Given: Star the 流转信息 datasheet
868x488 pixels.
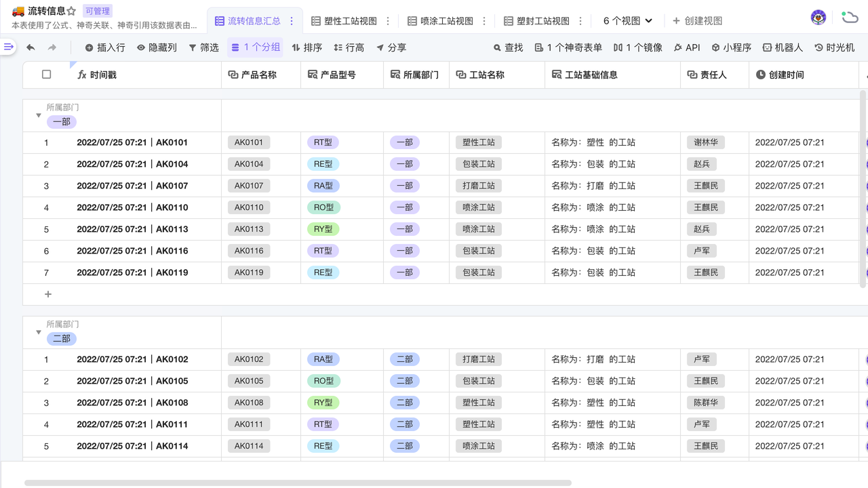Looking at the screenshot, I should coord(71,11).
